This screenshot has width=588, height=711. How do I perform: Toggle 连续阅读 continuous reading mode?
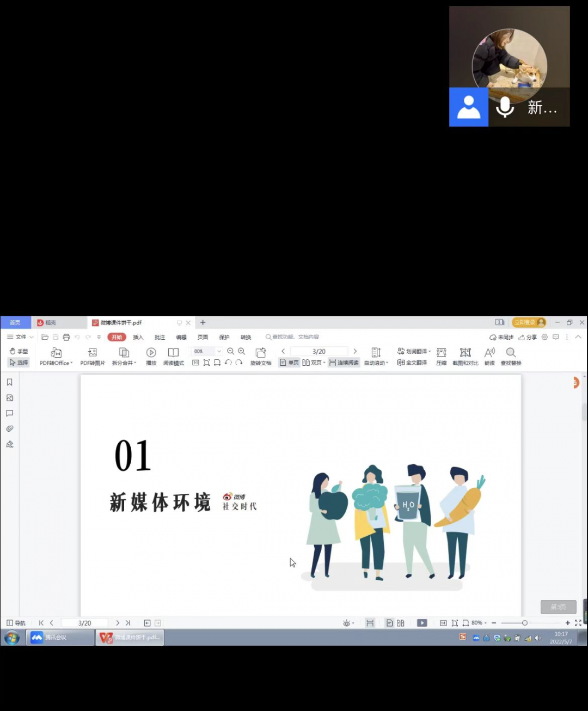344,363
